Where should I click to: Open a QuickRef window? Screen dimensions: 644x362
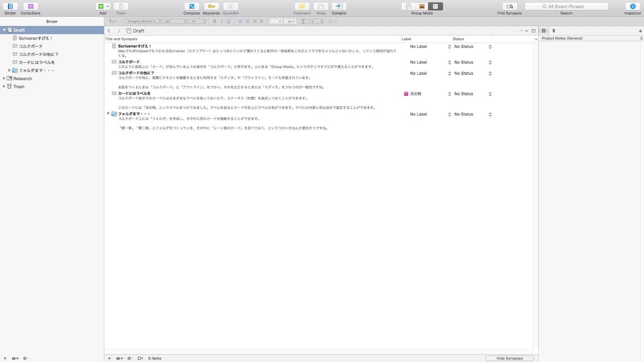point(231,6)
